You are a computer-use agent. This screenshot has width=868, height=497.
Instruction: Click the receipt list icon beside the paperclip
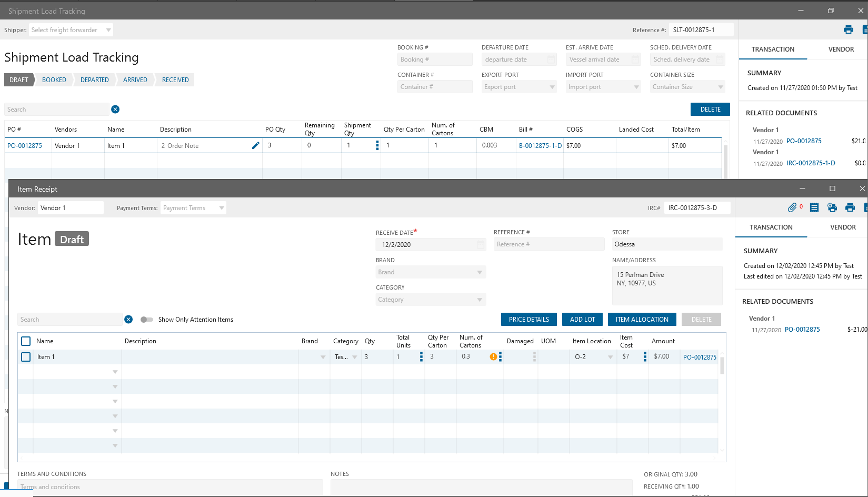tap(814, 207)
